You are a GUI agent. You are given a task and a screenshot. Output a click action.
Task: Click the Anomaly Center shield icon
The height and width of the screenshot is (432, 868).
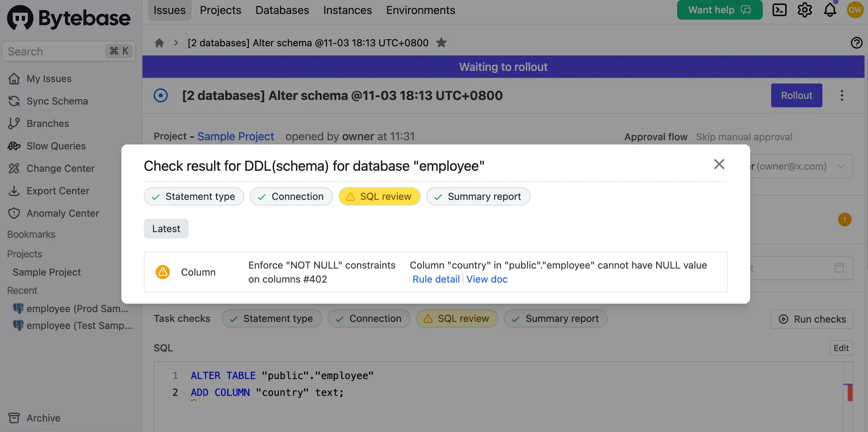click(x=14, y=213)
